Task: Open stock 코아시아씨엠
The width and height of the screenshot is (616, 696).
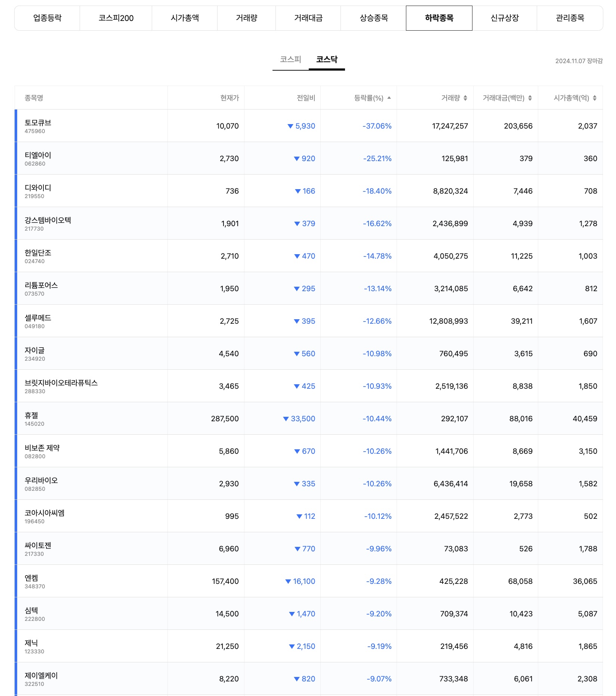Action: tap(44, 513)
